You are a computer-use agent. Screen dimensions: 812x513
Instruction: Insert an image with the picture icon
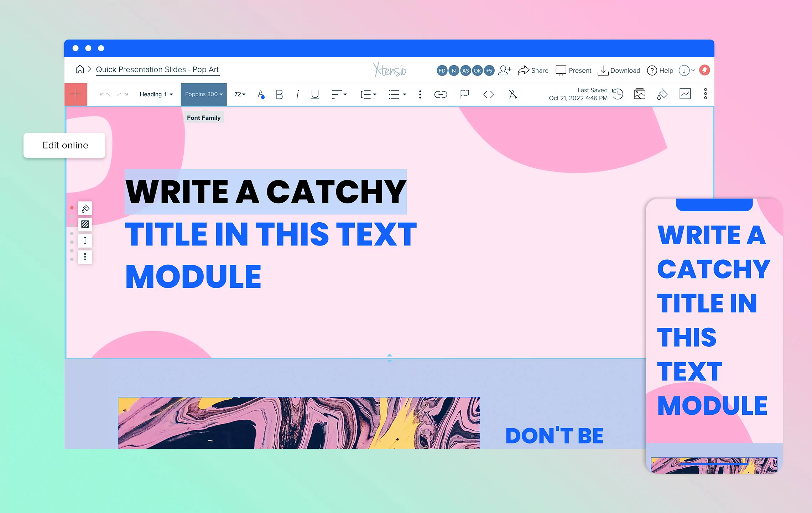tap(640, 94)
